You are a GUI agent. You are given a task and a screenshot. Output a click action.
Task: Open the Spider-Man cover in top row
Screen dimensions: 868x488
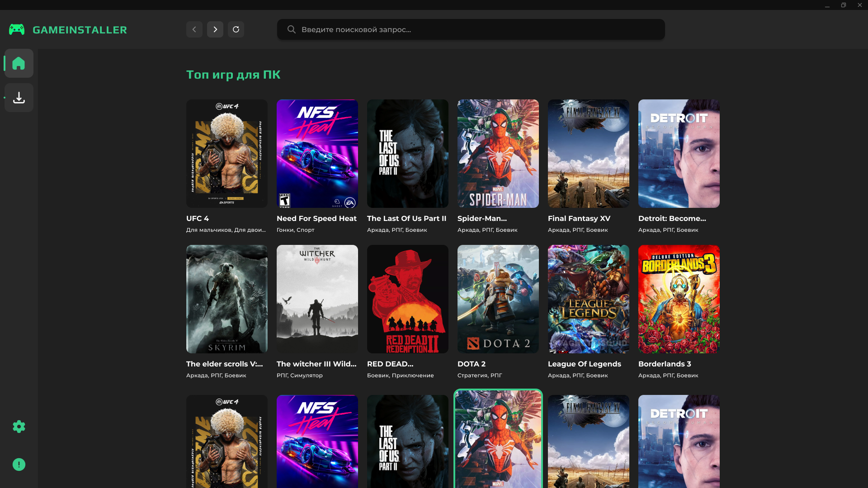tap(498, 154)
